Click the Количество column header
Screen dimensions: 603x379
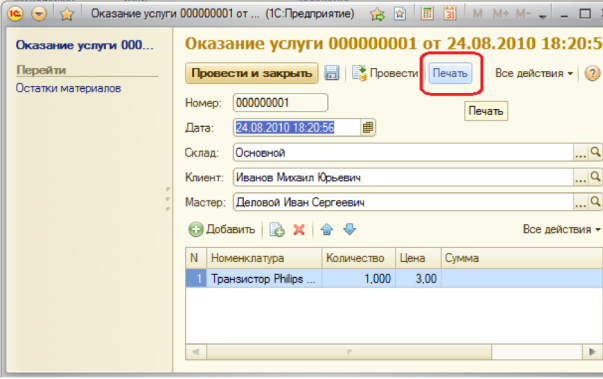[359, 258]
